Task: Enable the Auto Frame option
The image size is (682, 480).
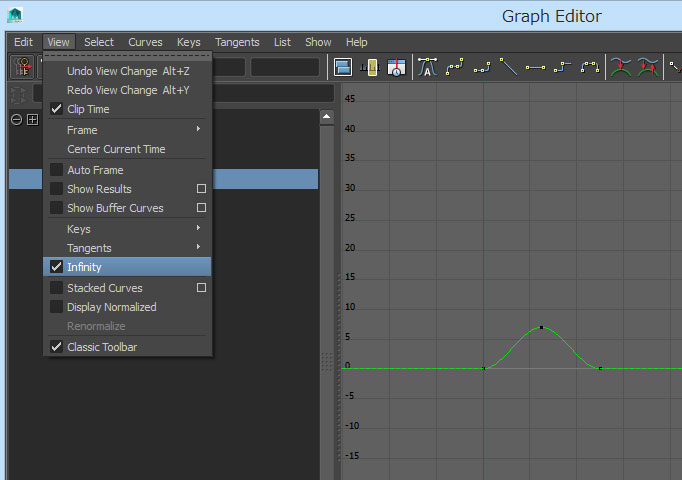Action: [56, 170]
